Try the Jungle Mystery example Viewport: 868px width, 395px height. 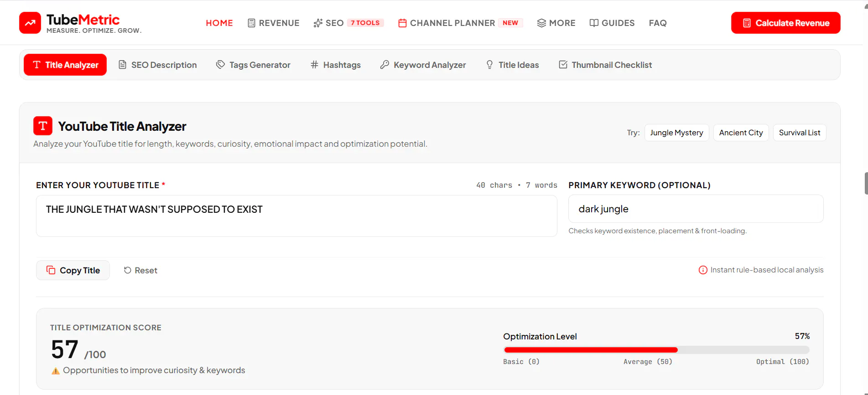point(676,133)
